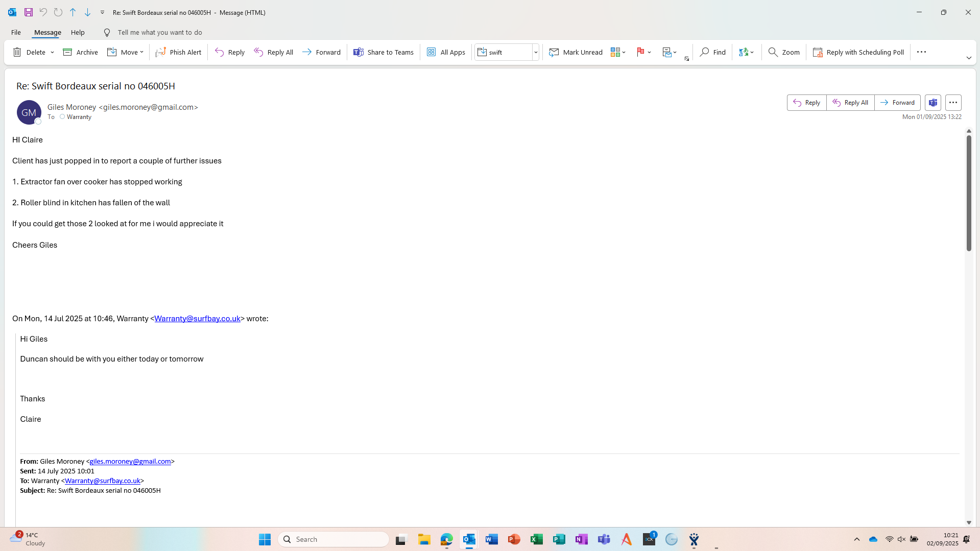
Task: Click the message body vertical scrollbar
Action: (969, 194)
